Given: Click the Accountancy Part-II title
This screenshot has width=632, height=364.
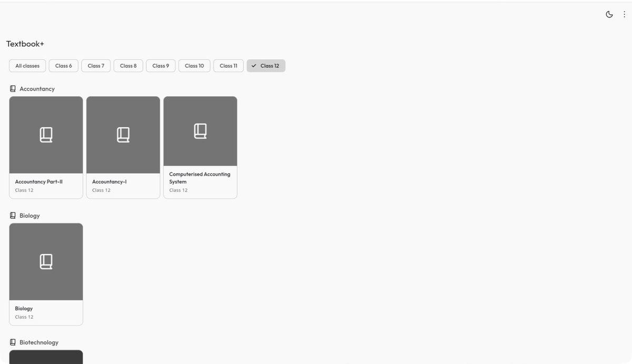Looking at the screenshot, I should tap(39, 182).
